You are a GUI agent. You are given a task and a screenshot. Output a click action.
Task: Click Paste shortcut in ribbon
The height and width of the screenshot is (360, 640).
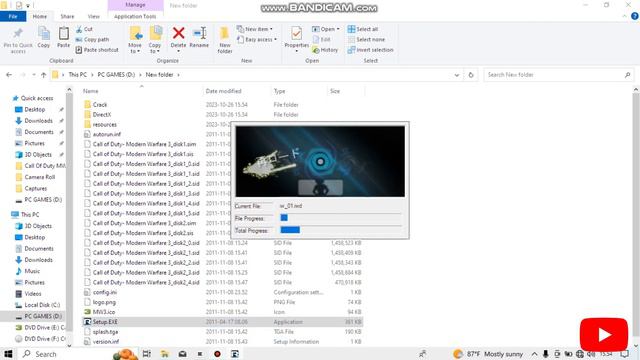coord(97,50)
